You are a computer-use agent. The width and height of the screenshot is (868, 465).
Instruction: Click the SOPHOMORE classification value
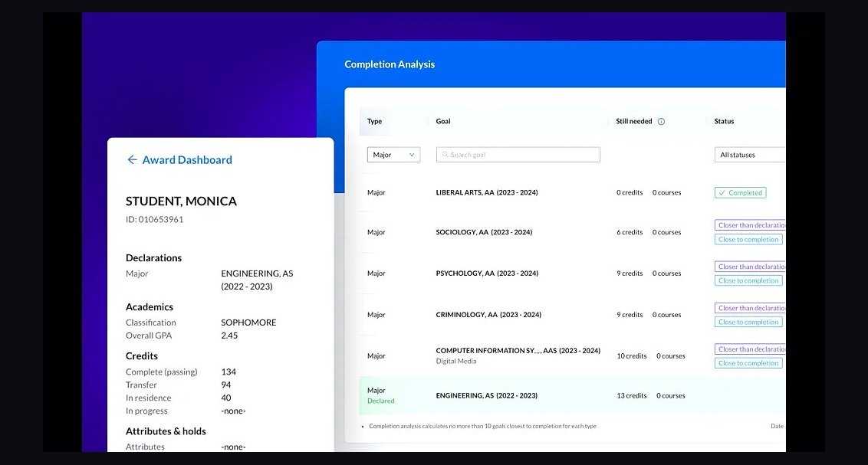(x=248, y=323)
